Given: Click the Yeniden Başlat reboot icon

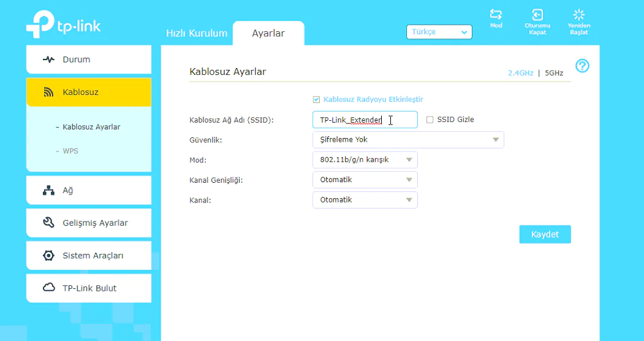Looking at the screenshot, I should tap(578, 15).
